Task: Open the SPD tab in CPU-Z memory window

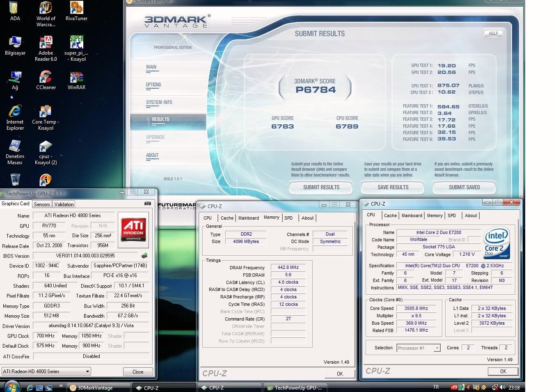Action: (288, 218)
